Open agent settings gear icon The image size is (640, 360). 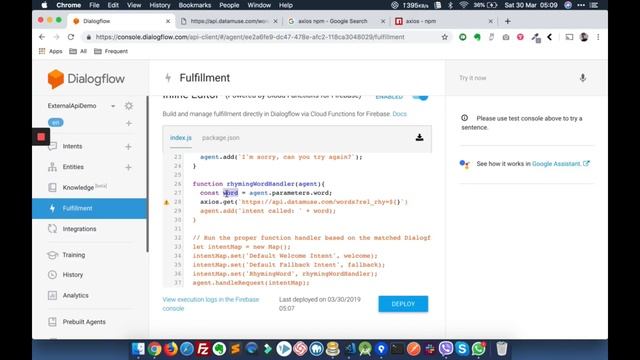(129, 106)
